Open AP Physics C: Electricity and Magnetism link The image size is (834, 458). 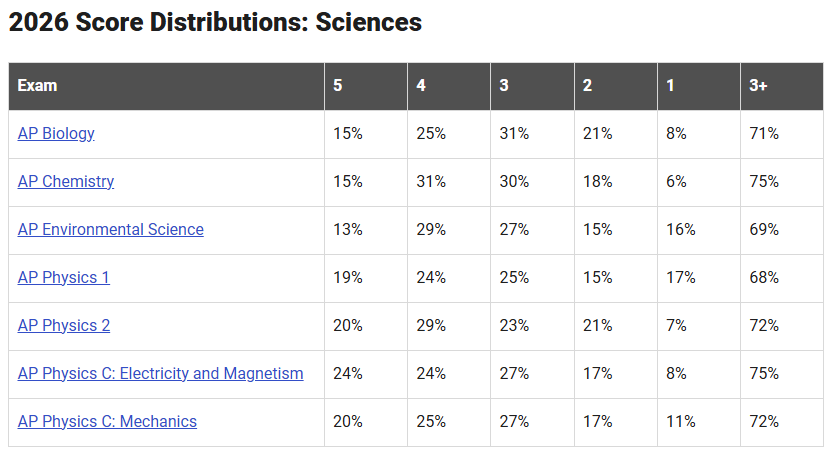tap(160, 373)
